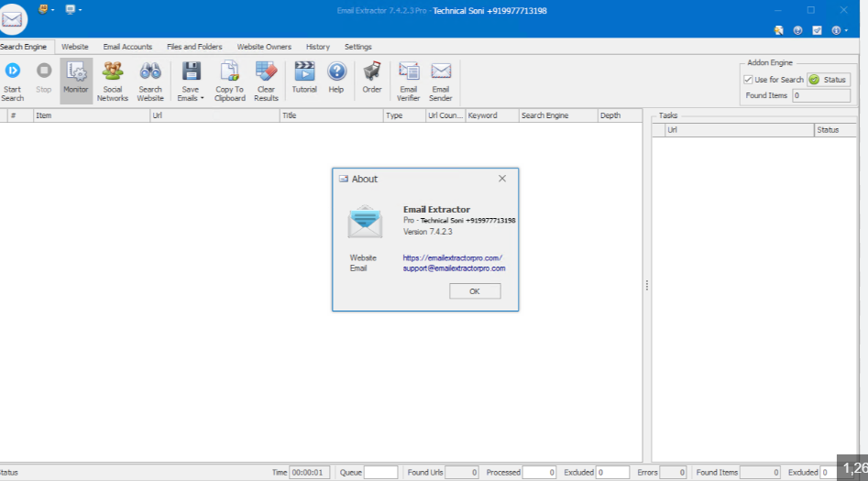Click the Time field showing 00:00:01
The height and width of the screenshot is (481, 868).
tap(310, 472)
